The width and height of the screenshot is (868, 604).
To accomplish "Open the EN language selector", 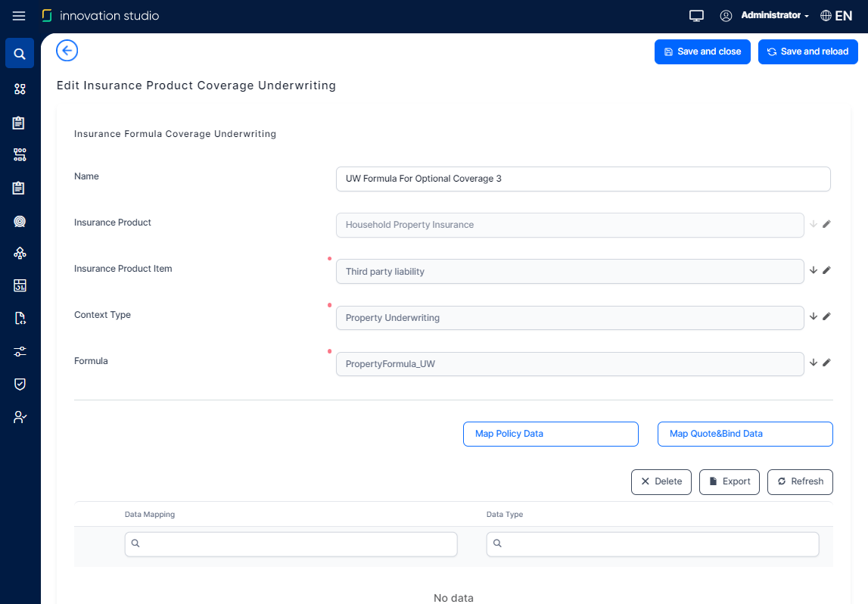I will pyautogui.click(x=835, y=16).
